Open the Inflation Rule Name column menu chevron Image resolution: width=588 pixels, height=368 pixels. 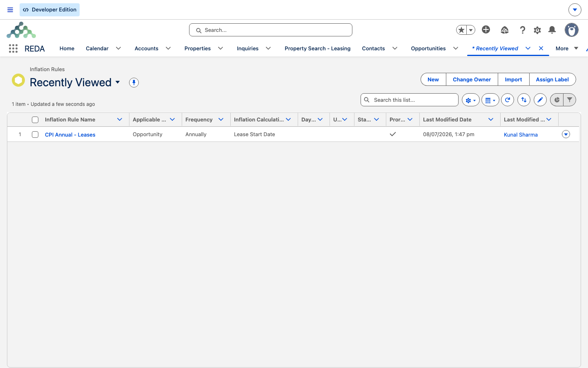click(120, 119)
